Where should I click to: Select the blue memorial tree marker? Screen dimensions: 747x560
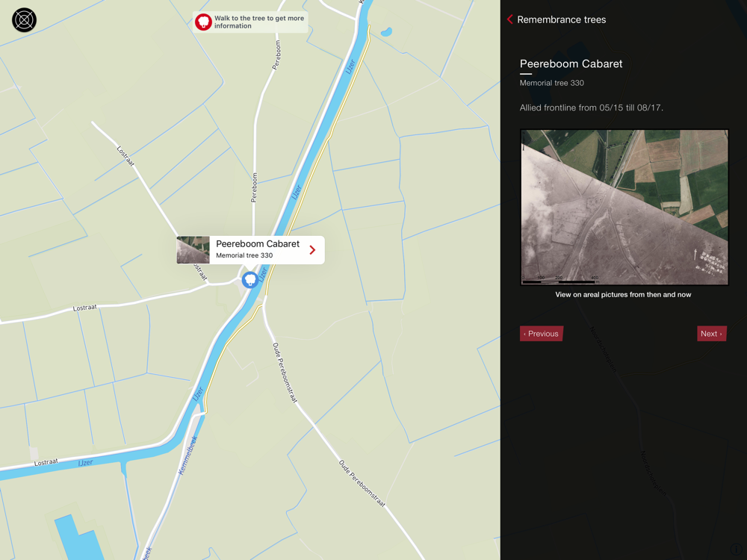[250, 280]
